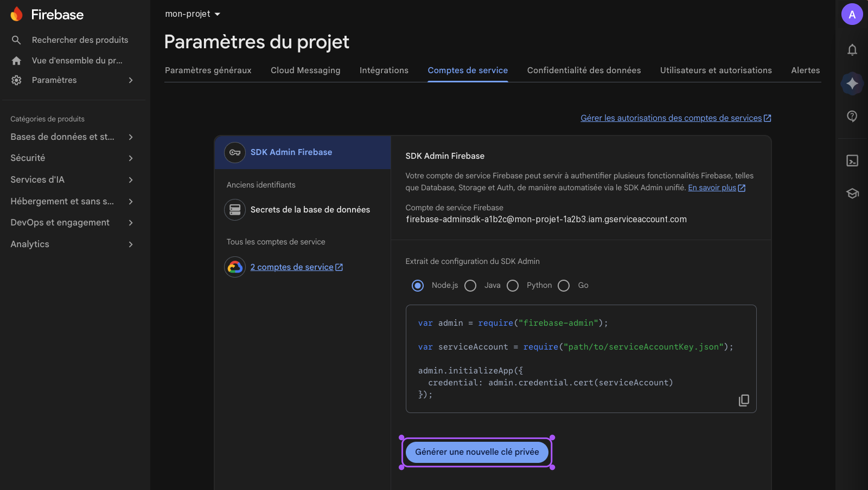This screenshot has width=868, height=490.
Task: Open Utilisateurs et autorisations tab
Action: [x=716, y=70]
